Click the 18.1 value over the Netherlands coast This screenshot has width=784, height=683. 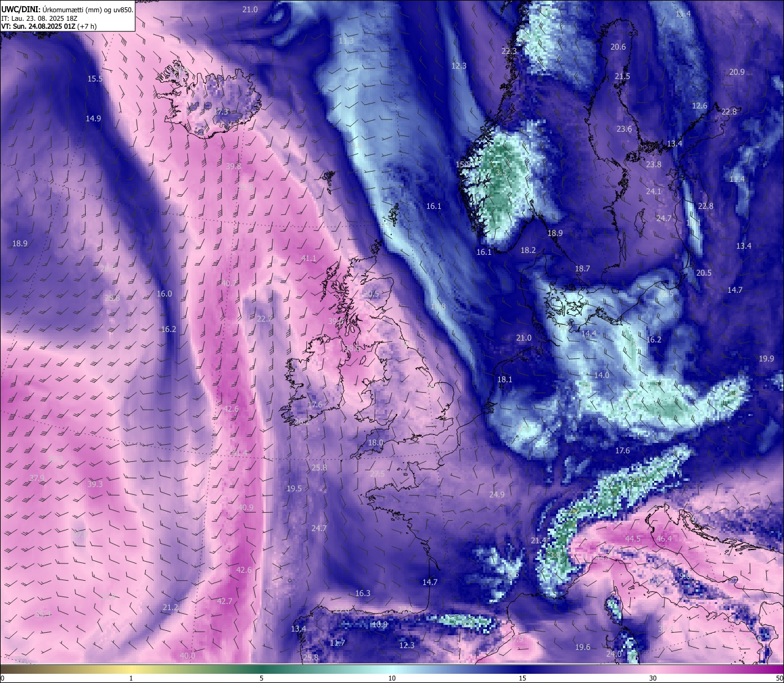[x=505, y=379]
